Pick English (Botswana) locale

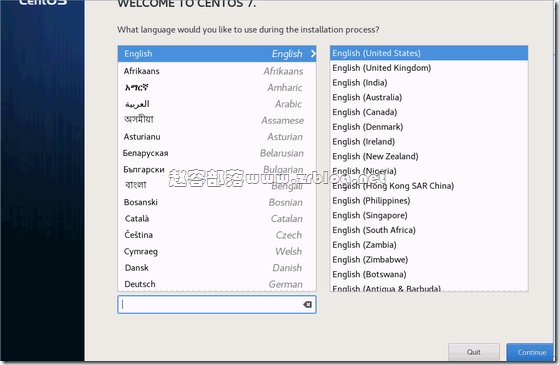tap(429, 274)
